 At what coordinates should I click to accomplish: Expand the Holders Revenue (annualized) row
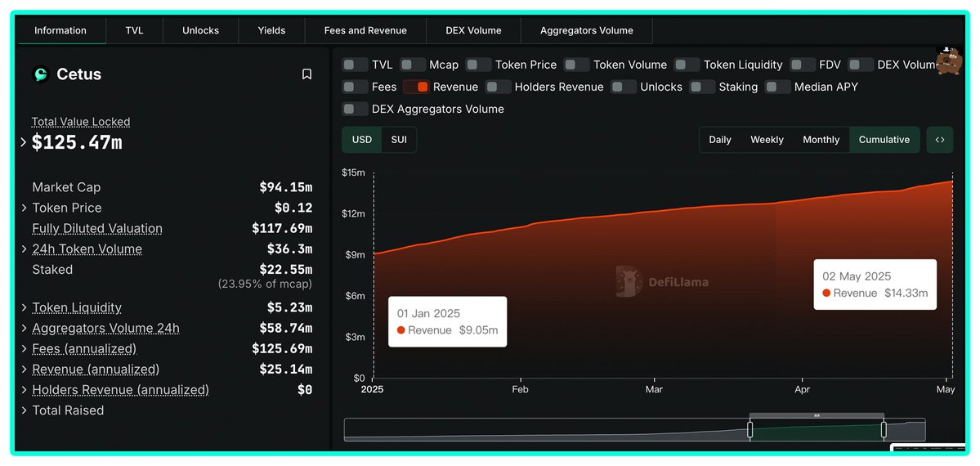click(24, 390)
